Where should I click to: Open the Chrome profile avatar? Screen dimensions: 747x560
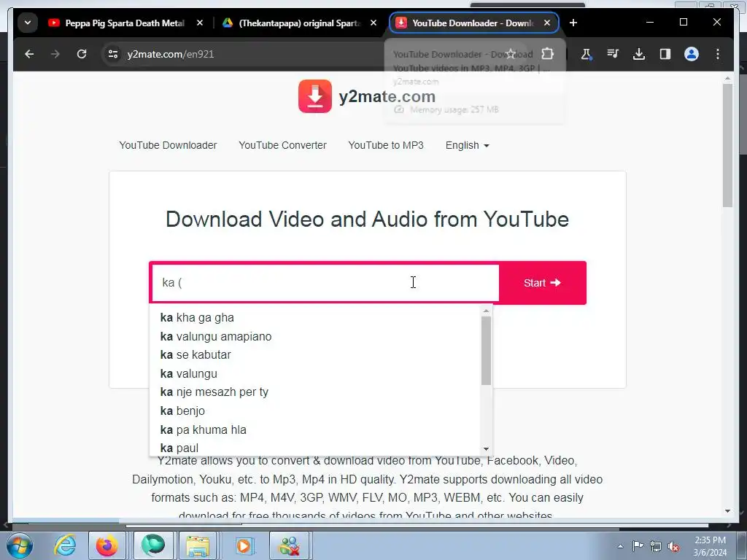coord(692,54)
